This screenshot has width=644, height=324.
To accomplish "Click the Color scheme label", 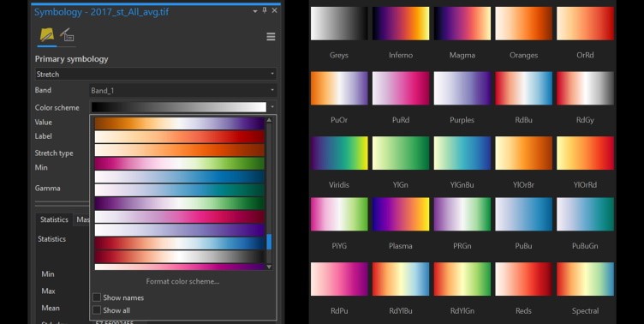I will tap(57, 107).
